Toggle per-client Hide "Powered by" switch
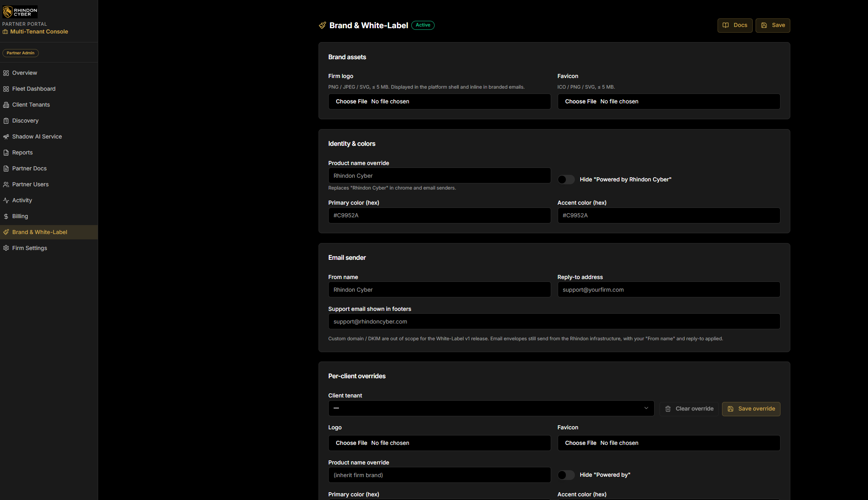868x500 pixels. coord(566,475)
